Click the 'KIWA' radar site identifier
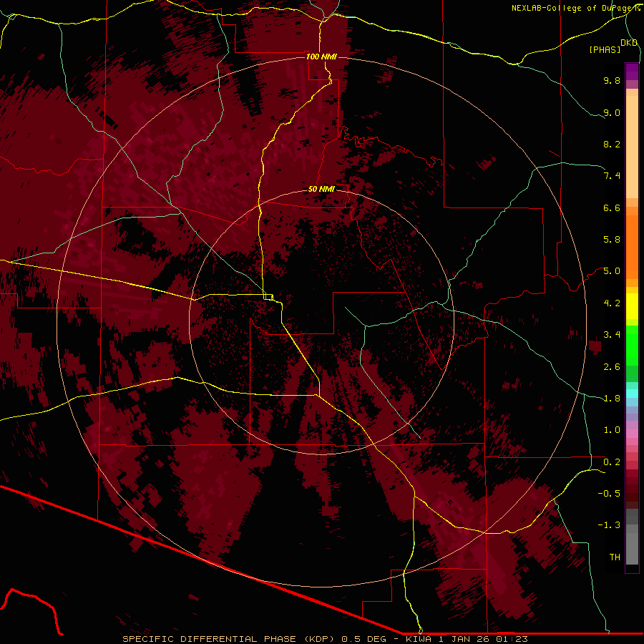644x644 pixels. tap(420, 639)
